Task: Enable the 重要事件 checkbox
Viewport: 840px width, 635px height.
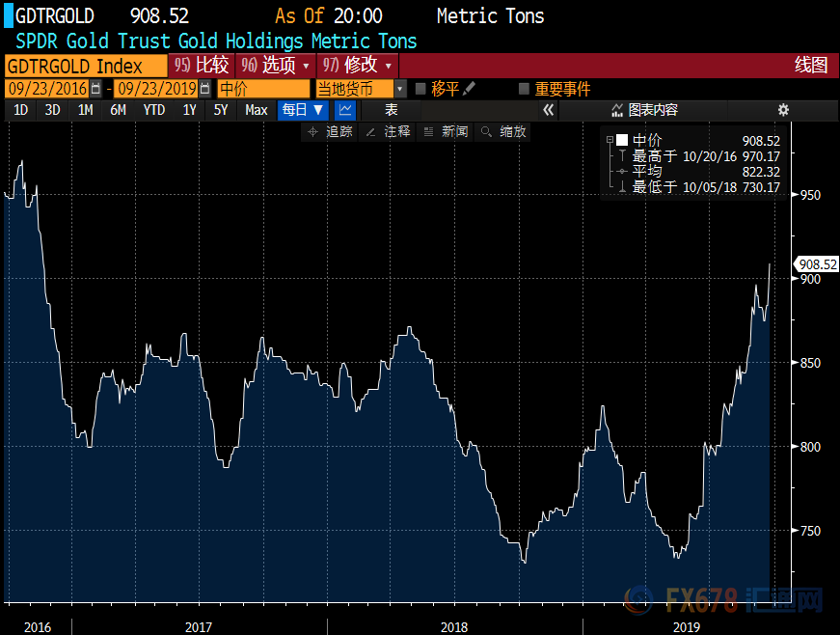Action: [x=524, y=89]
